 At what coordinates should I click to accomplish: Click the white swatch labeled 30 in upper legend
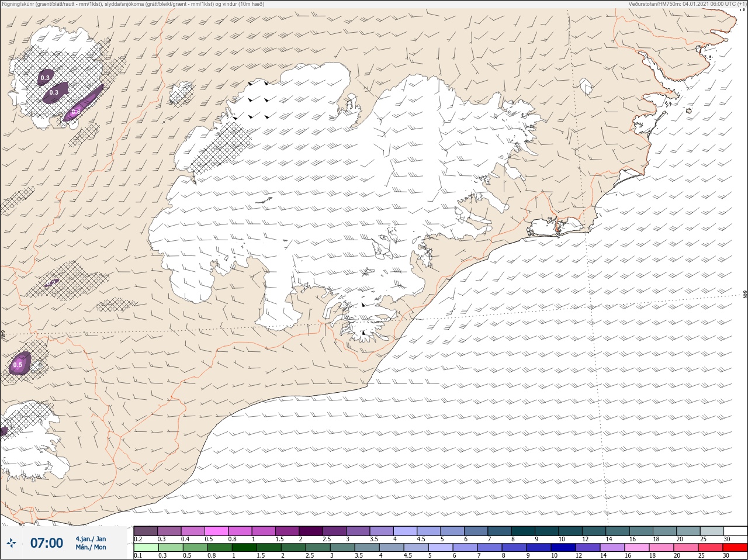point(736,531)
